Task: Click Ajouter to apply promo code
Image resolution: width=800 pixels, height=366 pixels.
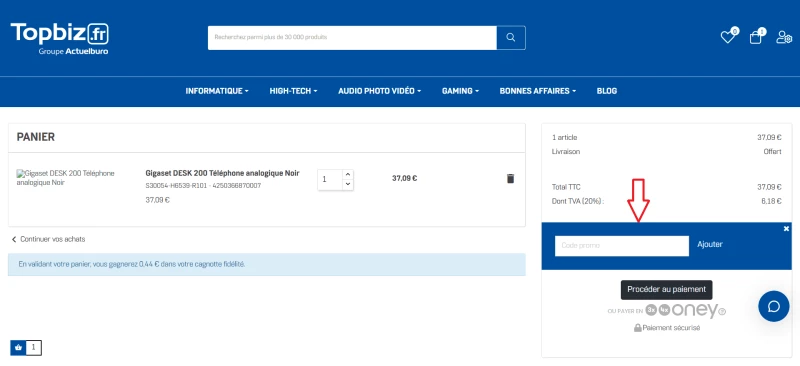Action: (710, 245)
